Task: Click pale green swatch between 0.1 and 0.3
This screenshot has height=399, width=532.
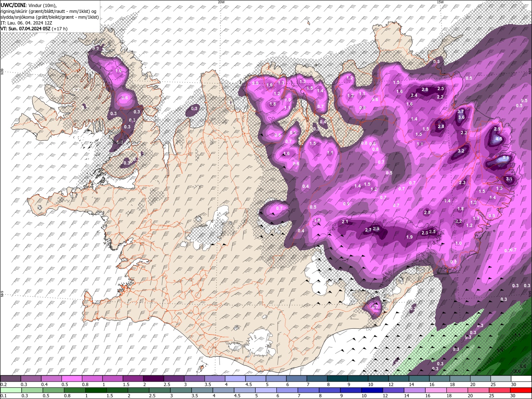Action: pyautogui.click(x=11, y=390)
